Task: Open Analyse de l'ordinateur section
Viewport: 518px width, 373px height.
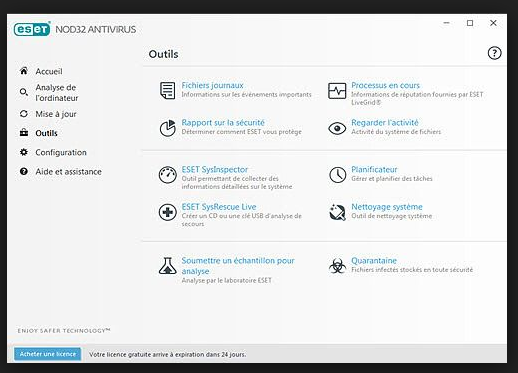Action: point(57,93)
